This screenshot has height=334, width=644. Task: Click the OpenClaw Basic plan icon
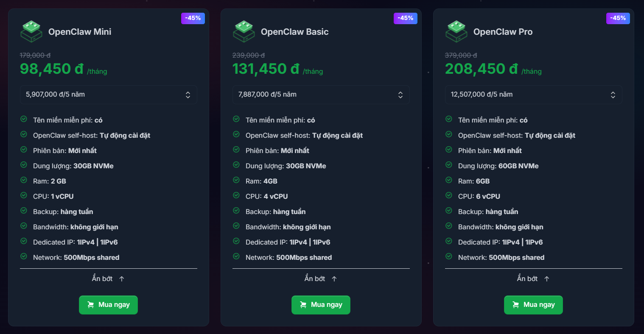(x=244, y=31)
